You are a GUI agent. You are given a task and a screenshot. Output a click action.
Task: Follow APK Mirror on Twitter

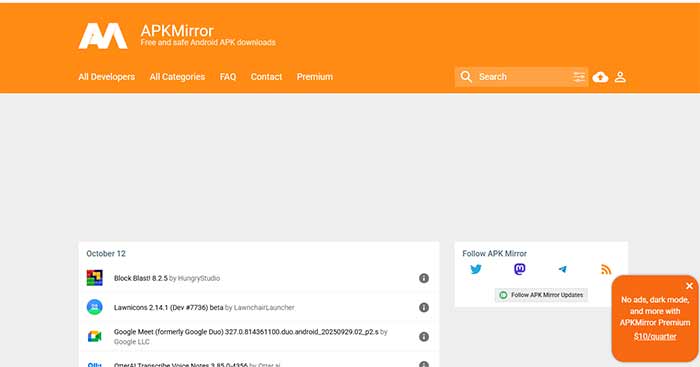476,269
